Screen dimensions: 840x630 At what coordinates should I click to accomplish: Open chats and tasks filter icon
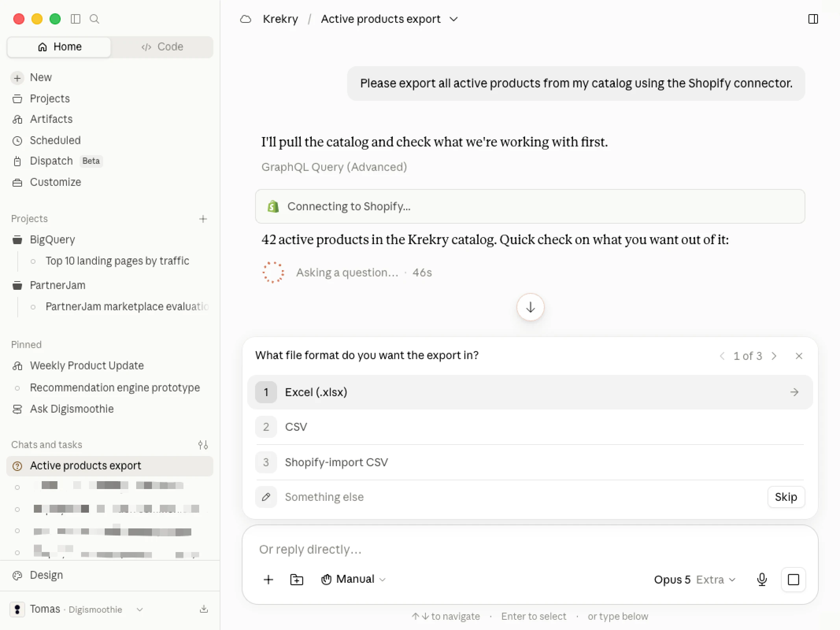coord(203,445)
